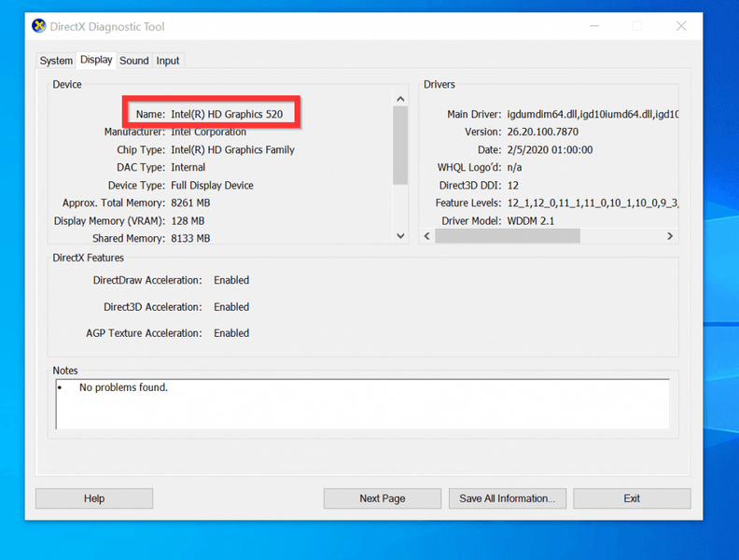The image size is (739, 560).
Task: Click the Drivers horizontal scrollbar thumb
Action: point(508,236)
